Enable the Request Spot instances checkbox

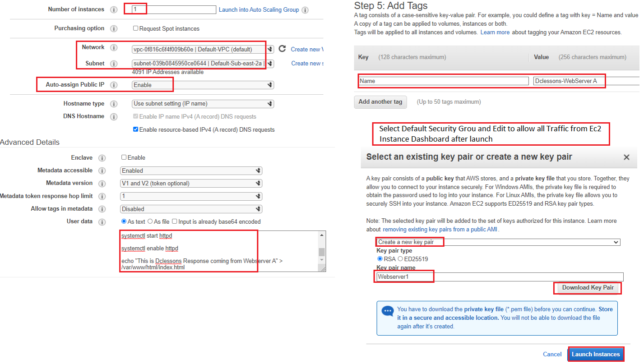(135, 28)
